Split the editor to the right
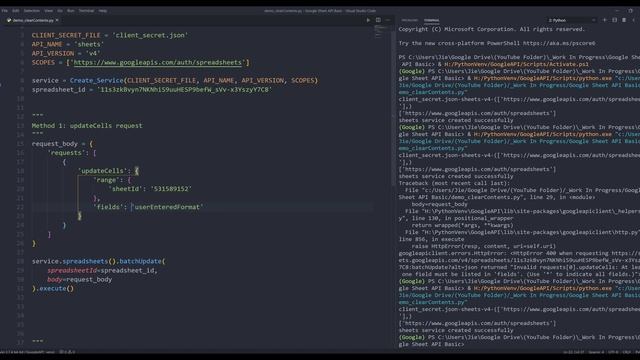The width and height of the screenshot is (640, 360). pyautogui.click(x=378, y=20)
